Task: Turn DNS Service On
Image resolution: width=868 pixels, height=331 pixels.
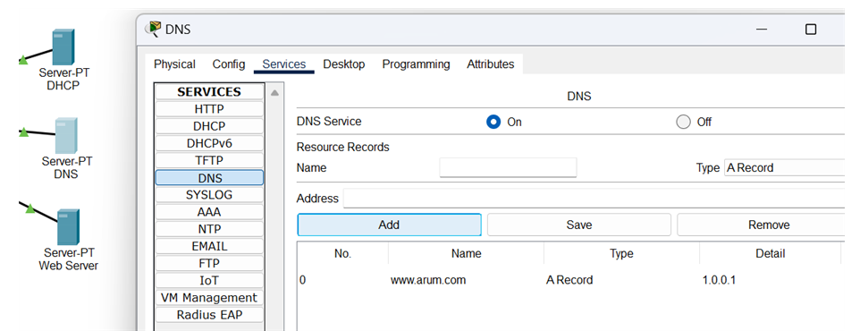Action: click(493, 122)
